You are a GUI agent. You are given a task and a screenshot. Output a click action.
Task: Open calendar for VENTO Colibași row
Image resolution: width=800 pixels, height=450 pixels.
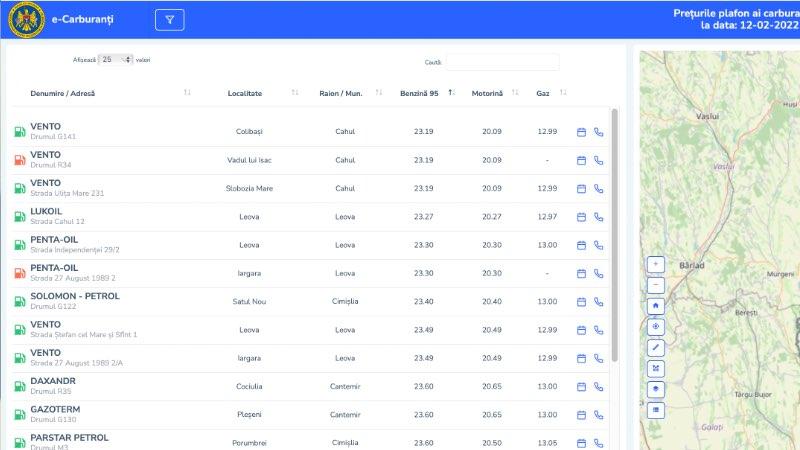(x=581, y=132)
